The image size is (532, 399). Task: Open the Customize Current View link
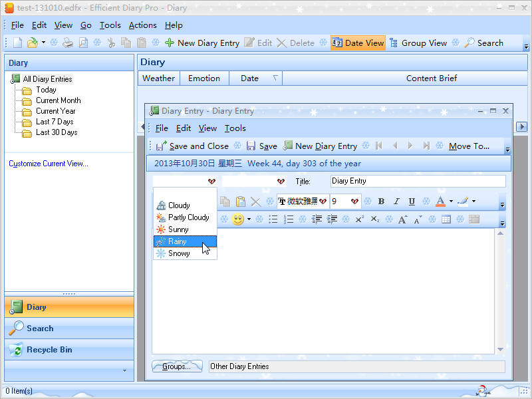(x=49, y=164)
